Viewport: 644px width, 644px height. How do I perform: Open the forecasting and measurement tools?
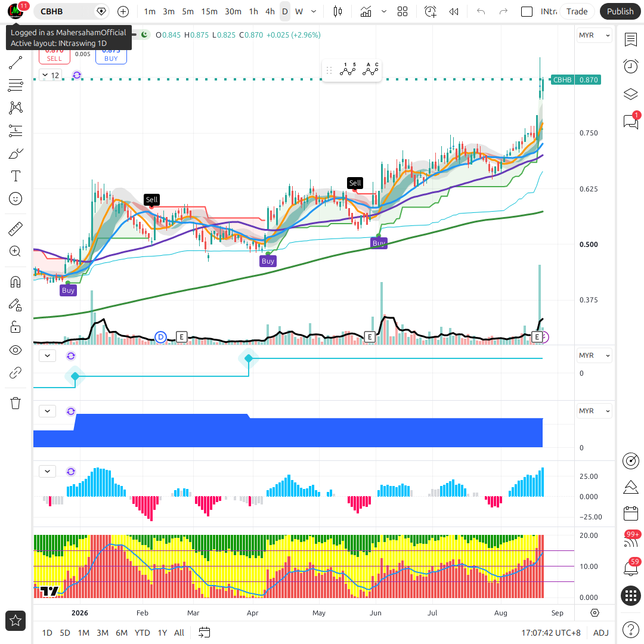point(16,131)
